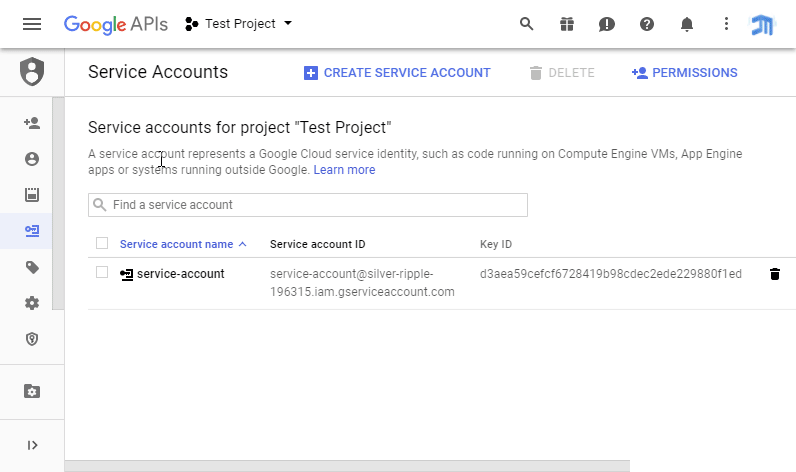Toggle the select-all header checkbox
The width and height of the screenshot is (796, 472).
(x=102, y=243)
